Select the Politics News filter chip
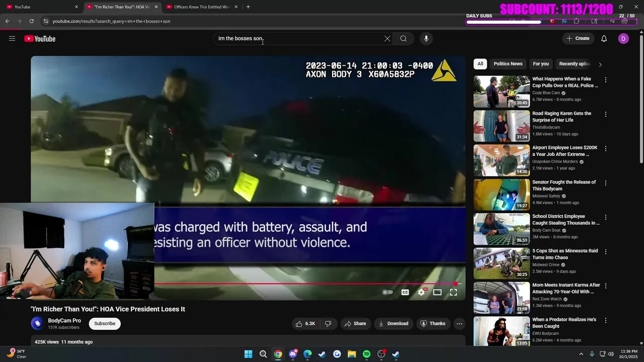Screen dimensions: 644x362 [508, 64]
